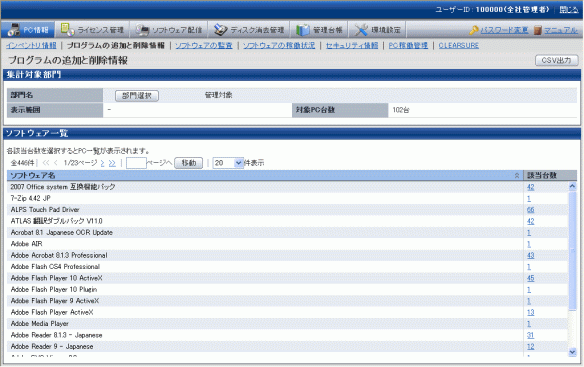Open the 20件表示 rows-per-page dropdown
584x367 pixels.
tap(228, 163)
